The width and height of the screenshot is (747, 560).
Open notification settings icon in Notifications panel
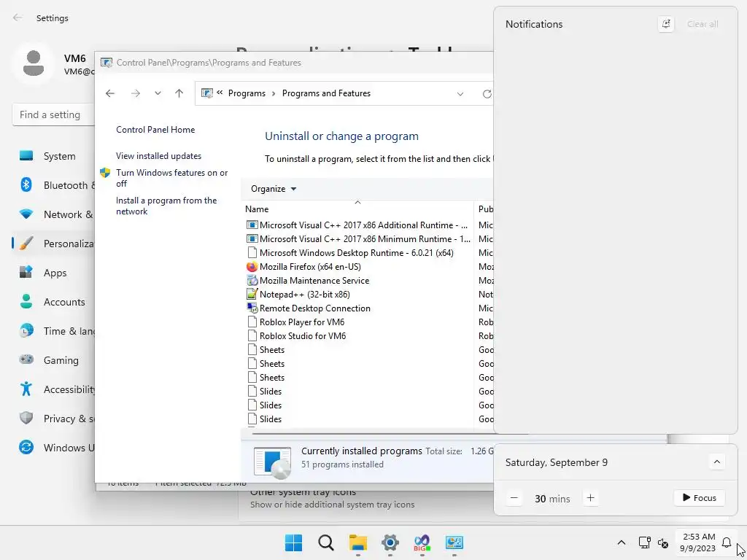pyautogui.click(x=666, y=24)
